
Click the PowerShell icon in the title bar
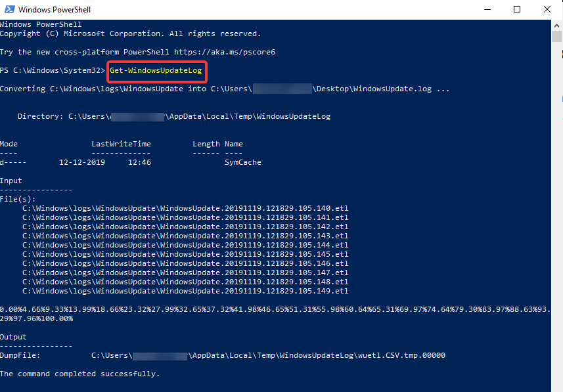tap(9, 9)
